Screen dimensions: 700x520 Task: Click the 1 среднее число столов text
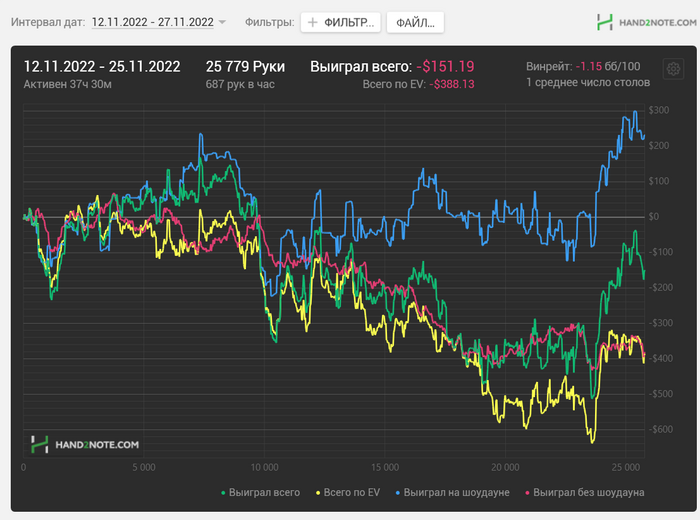coord(588,83)
